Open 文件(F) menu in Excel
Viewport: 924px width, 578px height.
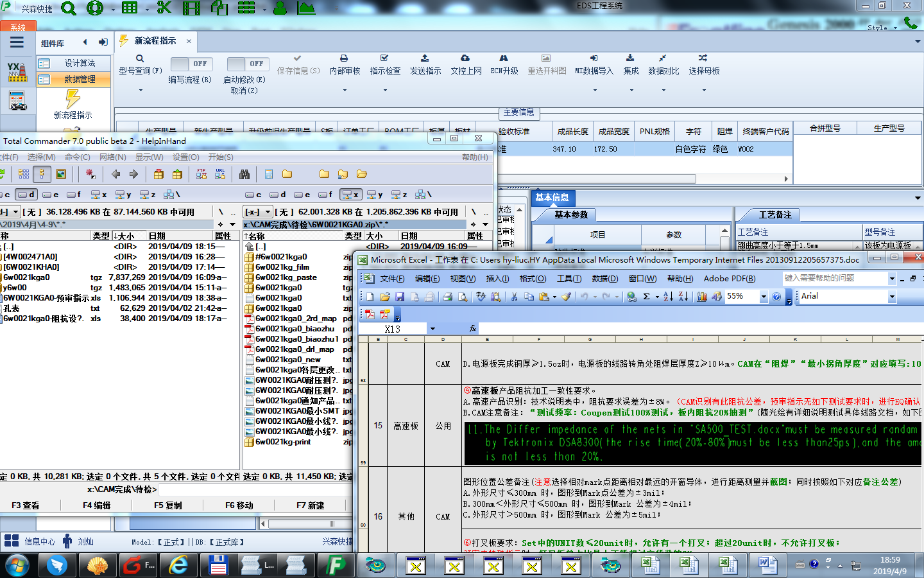point(392,279)
